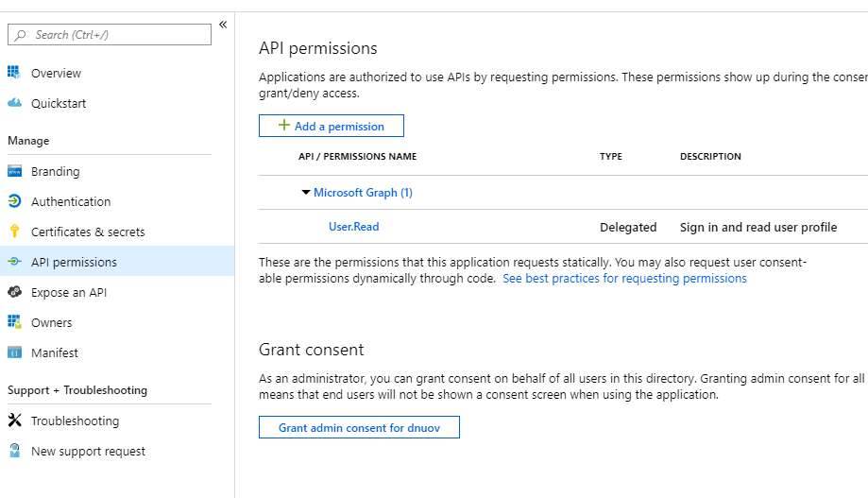The image size is (868, 498).
Task: Click the Expose an API cloud icon
Action: pyautogui.click(x=14, y=291)
